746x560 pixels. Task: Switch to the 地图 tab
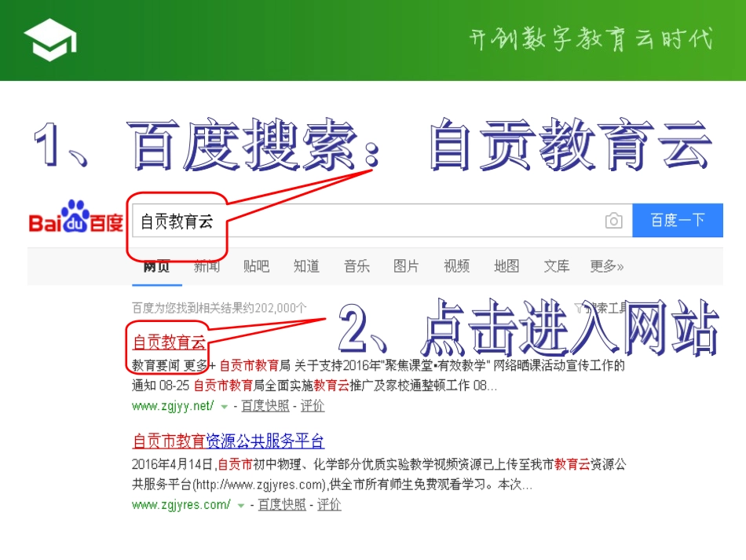tap(506, 266)
